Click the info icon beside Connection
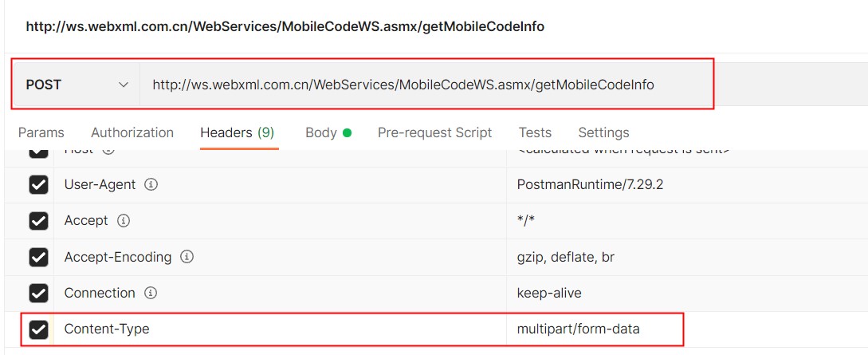The width and height of the screenshot is (868, 355). pos(151,293)
